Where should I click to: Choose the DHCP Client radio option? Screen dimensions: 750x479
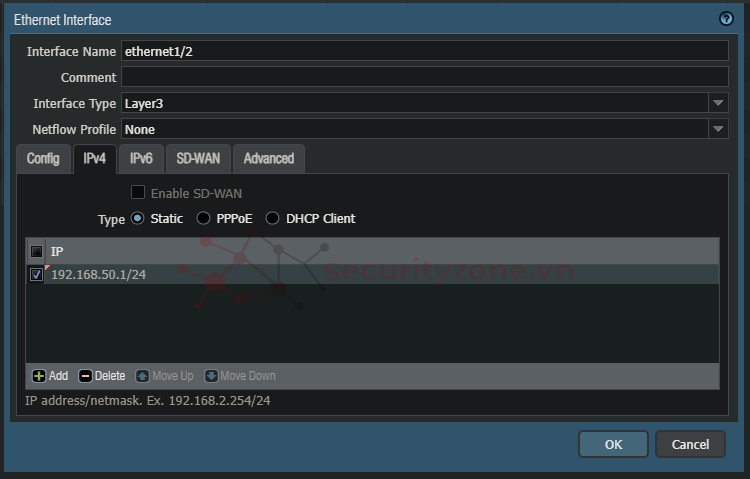point(273,218)
